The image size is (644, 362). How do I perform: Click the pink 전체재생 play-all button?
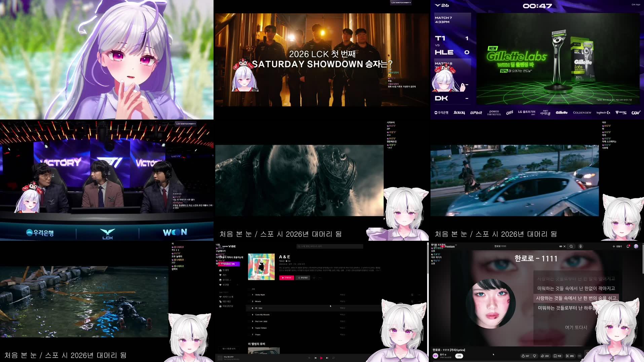click(x=287, y=278)
